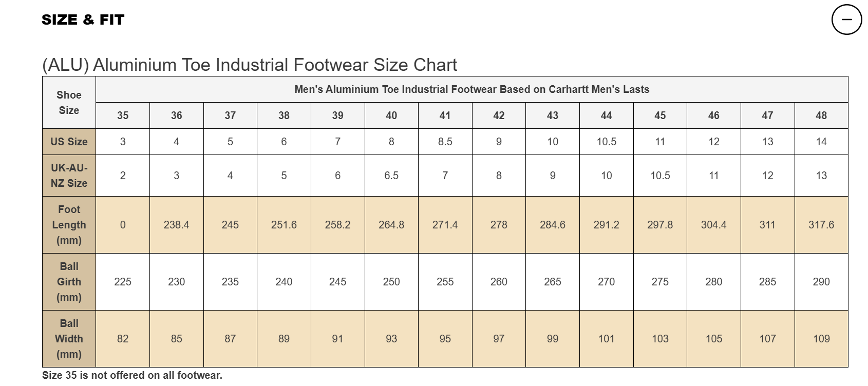Select shoe size 42 column header
The image size is (868, 386).
(499, 115)
